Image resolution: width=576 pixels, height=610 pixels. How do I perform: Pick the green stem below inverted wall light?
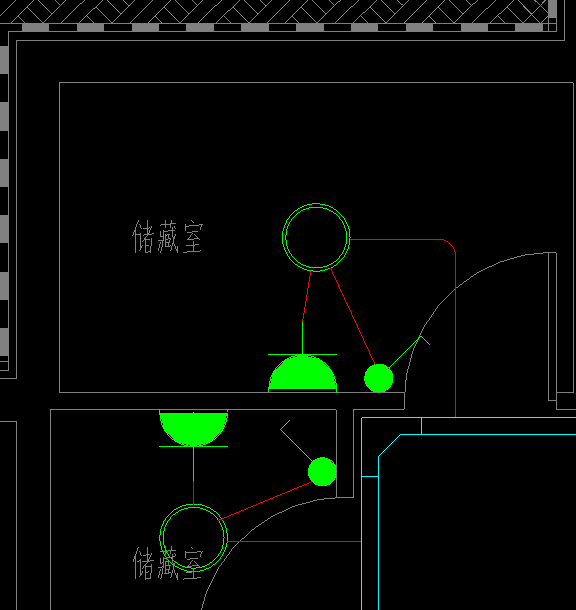pyautogui.click(x=193, y=464)
